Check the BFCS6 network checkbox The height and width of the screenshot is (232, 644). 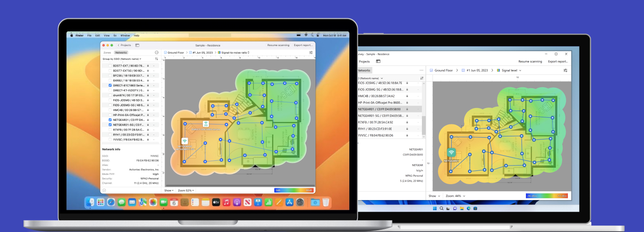click(110, 76)
